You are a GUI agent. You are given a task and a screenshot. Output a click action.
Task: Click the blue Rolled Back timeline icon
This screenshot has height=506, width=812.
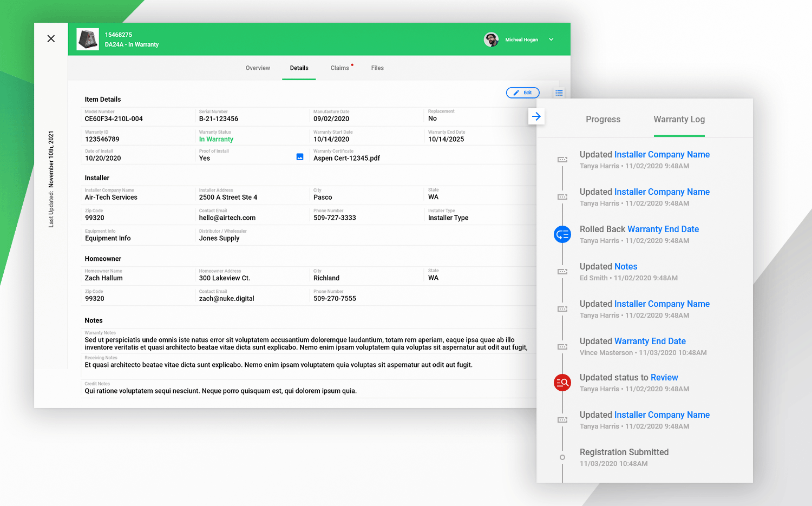click(562, 234)
